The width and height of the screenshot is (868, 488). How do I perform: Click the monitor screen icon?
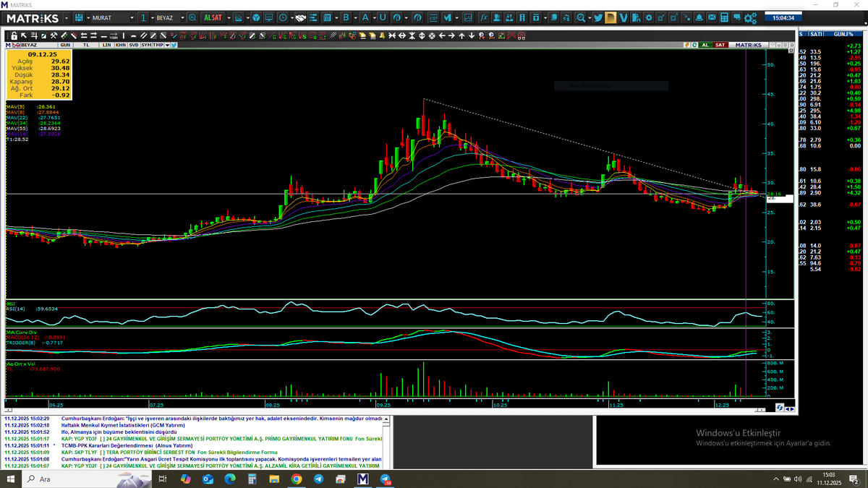(x=268, y=17)
